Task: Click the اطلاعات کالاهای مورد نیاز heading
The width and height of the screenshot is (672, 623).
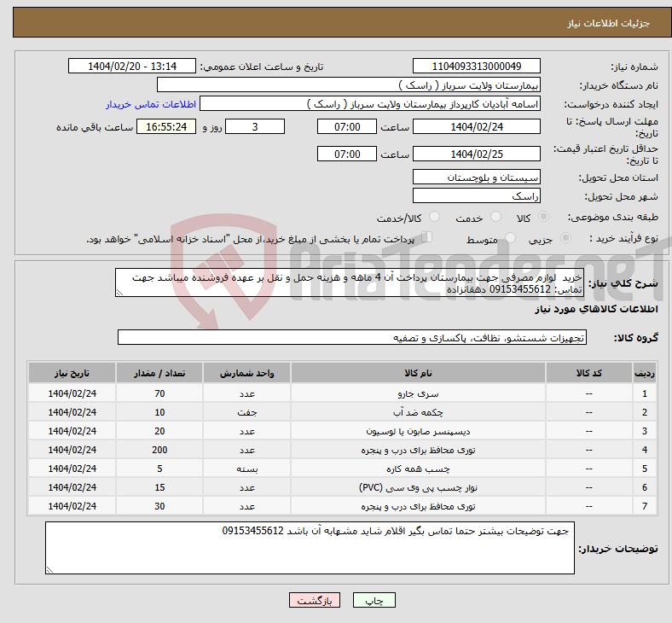Action: [x=596, y=309]
